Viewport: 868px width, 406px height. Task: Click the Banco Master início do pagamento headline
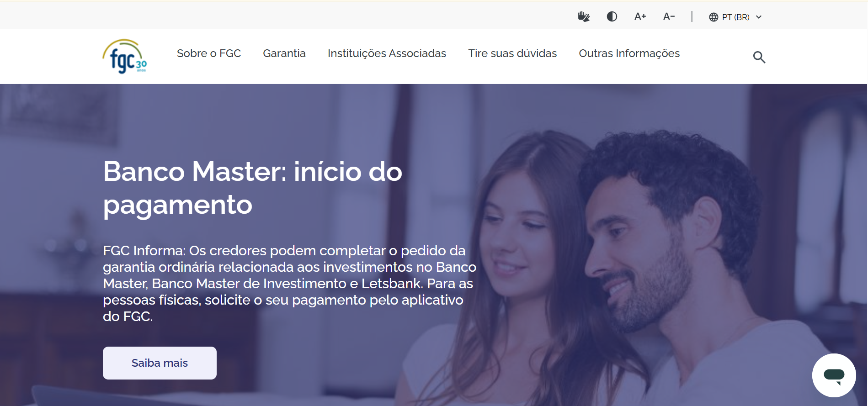pyautogui.click(x=252, y=188)
